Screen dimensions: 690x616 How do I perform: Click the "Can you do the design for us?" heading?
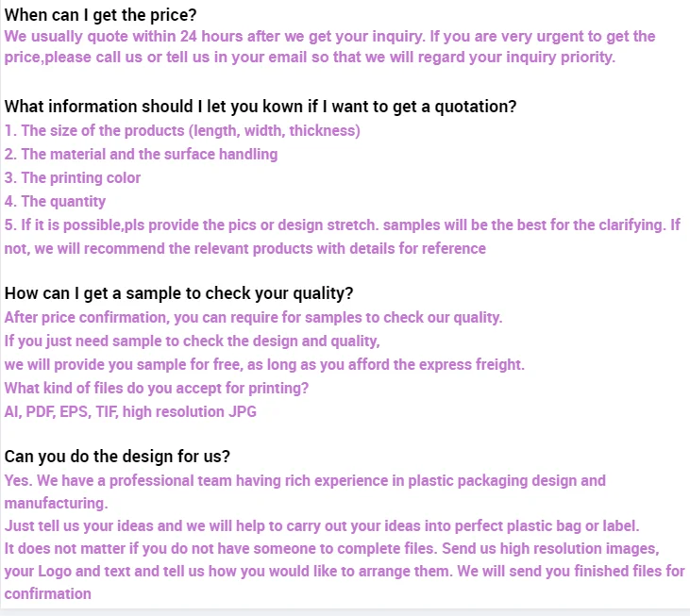(117, 457)
